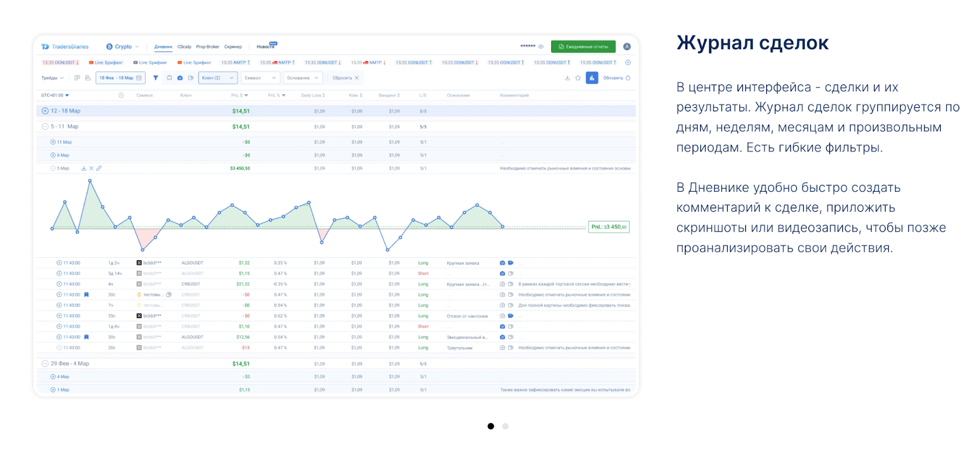Screen dimensions: 980x463
Task: Expand the 12 - 18 Мар week row
Action: (x=45, y=111)
